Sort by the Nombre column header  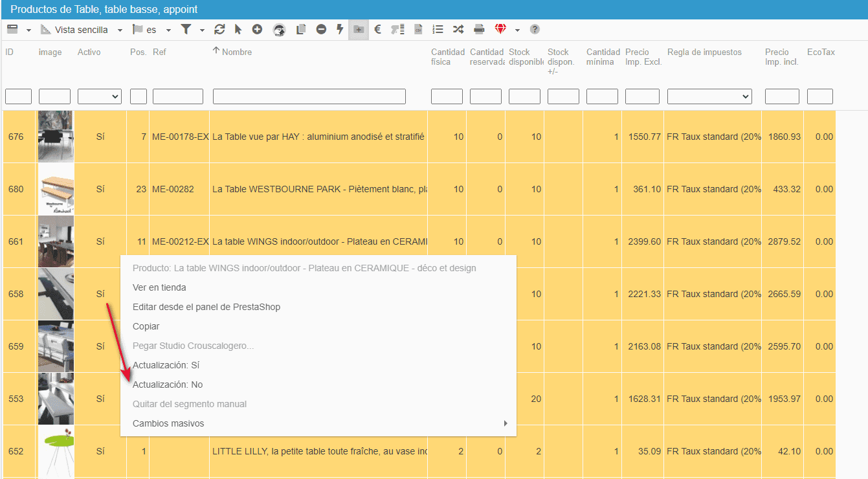tap(236, 52)
